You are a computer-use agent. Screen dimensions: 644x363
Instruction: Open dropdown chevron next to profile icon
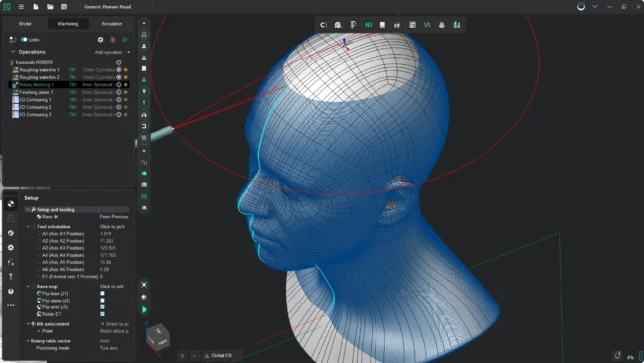coord(594,7)
